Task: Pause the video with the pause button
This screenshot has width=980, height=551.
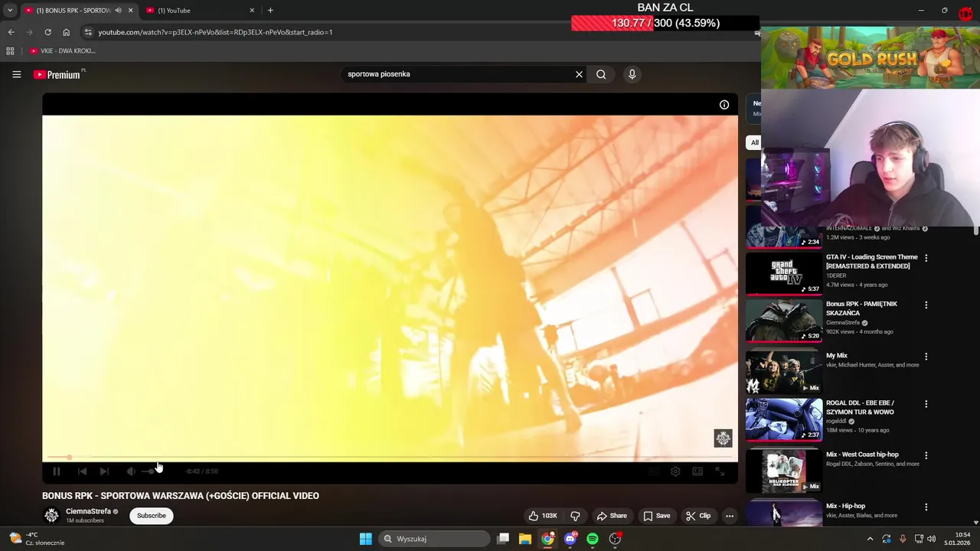Action: point(56,471)
